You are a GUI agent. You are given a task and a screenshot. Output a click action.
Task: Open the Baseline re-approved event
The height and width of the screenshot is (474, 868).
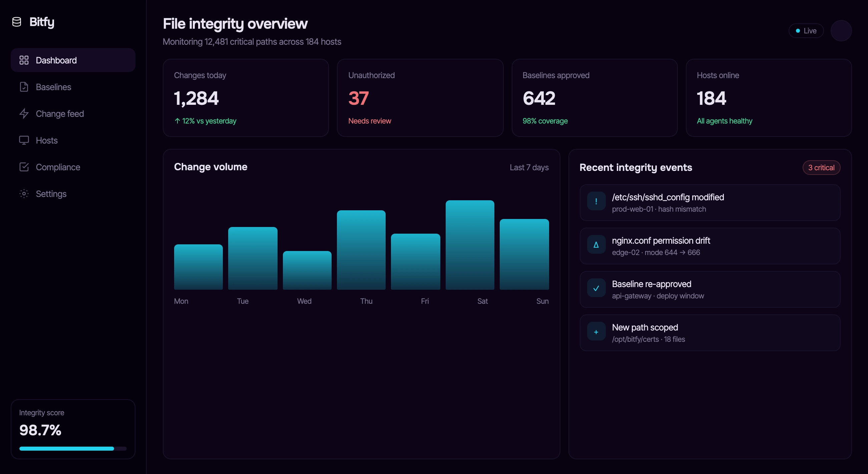point(710,290)
